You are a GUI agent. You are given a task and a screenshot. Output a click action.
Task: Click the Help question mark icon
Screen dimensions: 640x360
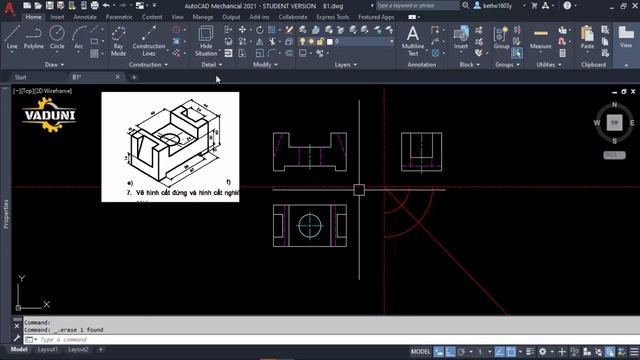[567, 6]
